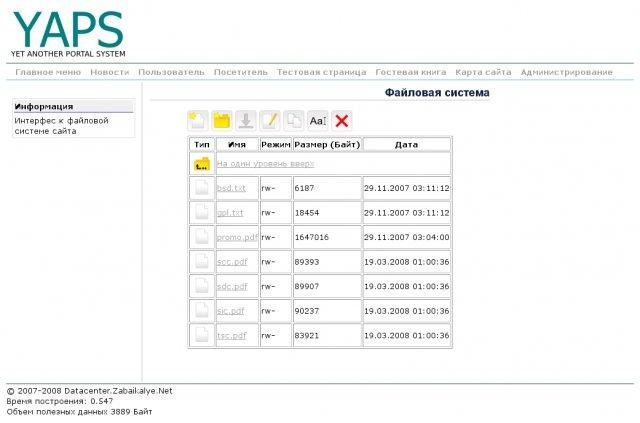Click the yellow parent folder icon
The image size is (640, 423).
pyautogui.click(x=202, y=164)
